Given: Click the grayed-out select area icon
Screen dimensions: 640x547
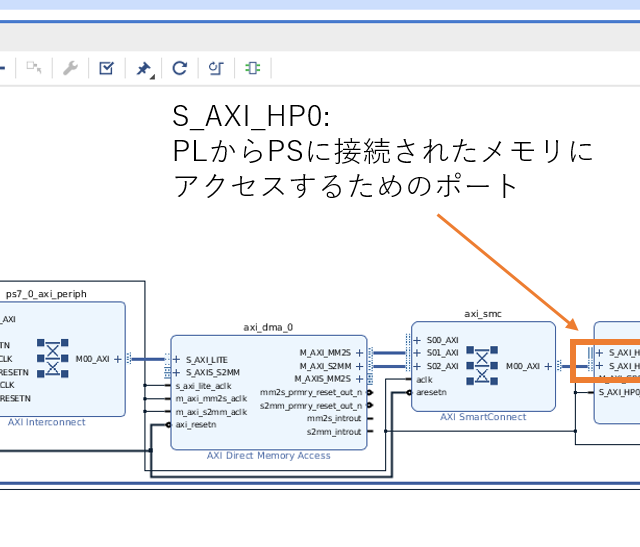Looking at the screenshot, I should (x=34, y=68).
